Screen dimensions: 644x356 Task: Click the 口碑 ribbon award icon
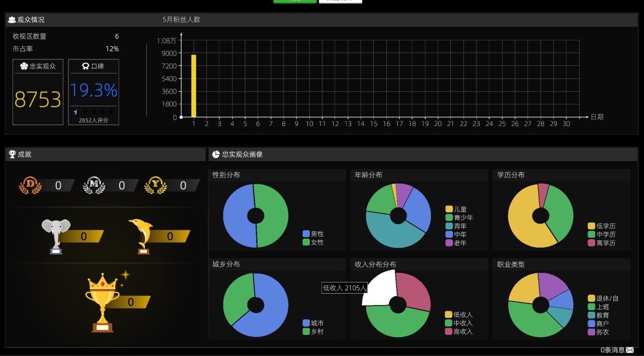click(86, 66)
